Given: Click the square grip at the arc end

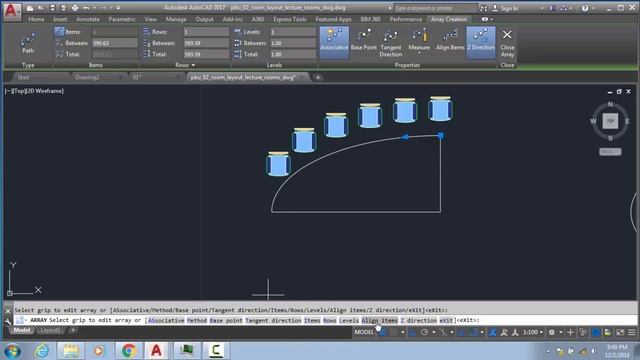Looking at the screenshot, I should click(441, 136).
